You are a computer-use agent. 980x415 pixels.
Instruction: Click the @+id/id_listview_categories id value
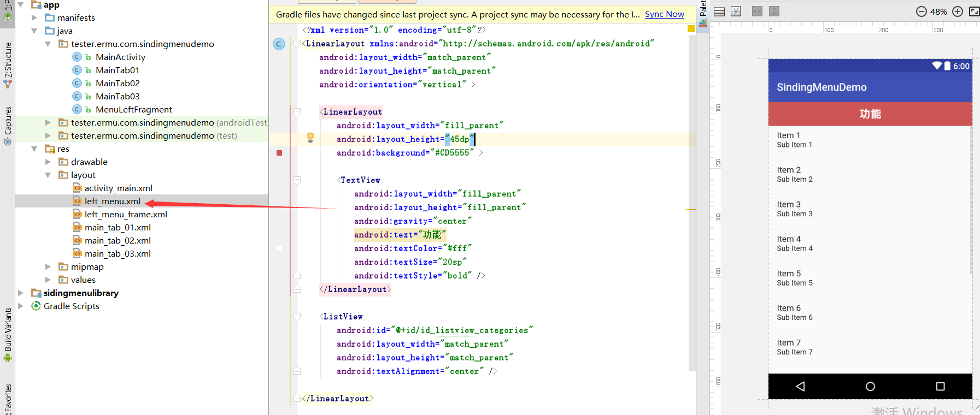(462, 330)
